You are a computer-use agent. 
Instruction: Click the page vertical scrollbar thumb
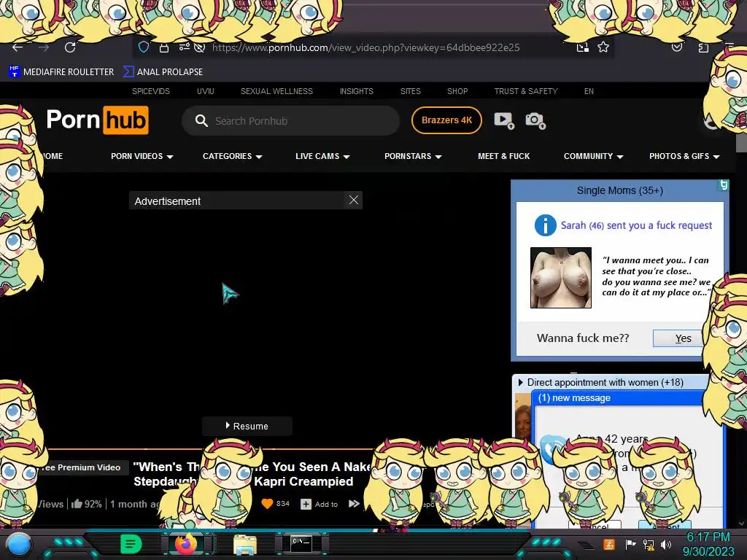pos(741,143)
